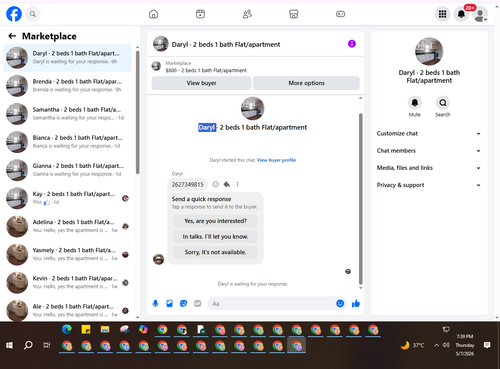The height and width of the screenshot is (369, 500).
Task: Open the Friends tab icon
Action: point(247,14)
